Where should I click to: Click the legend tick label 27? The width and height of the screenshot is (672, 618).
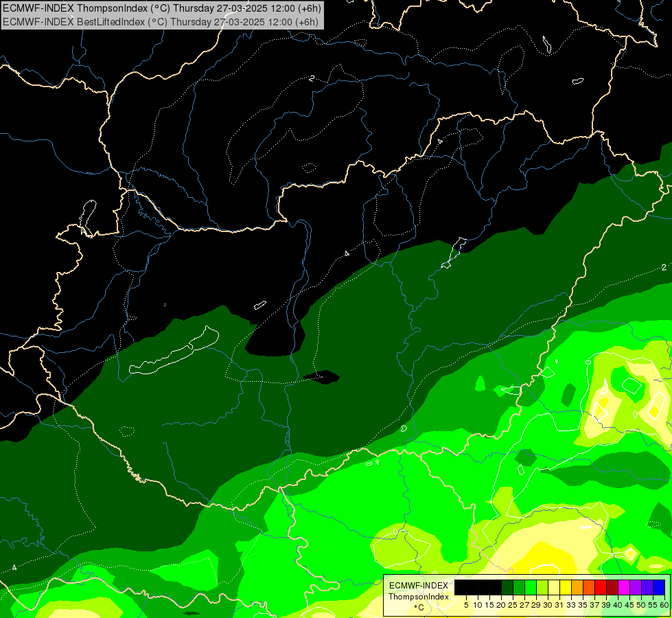[524, 605]
